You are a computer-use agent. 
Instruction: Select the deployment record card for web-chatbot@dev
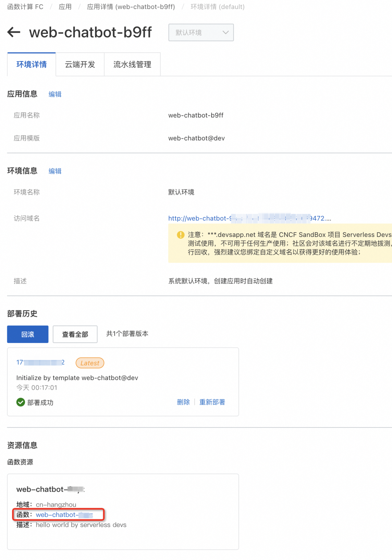(x=123, y=382)
